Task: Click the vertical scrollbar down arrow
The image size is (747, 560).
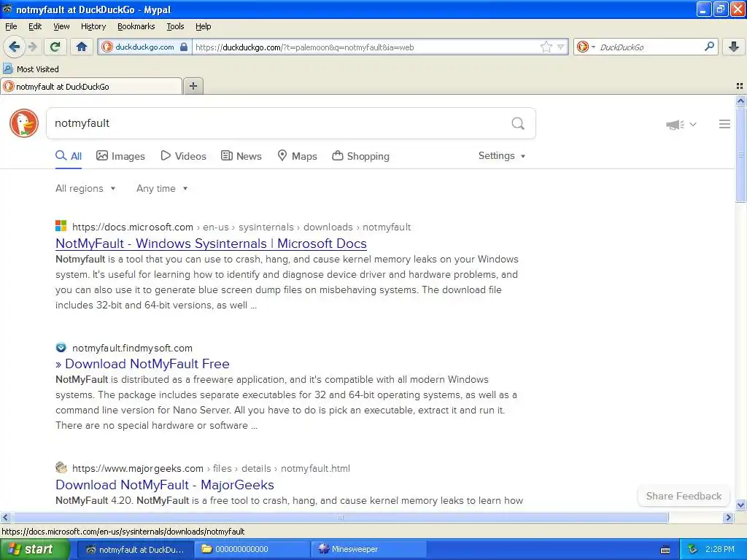Action: point(740,505)
